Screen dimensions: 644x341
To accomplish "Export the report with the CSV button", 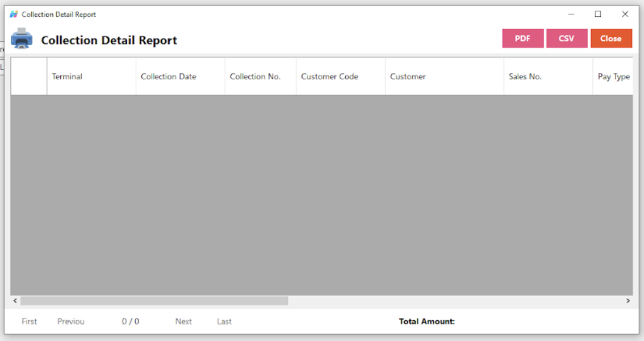I will [x=567, y=38].
